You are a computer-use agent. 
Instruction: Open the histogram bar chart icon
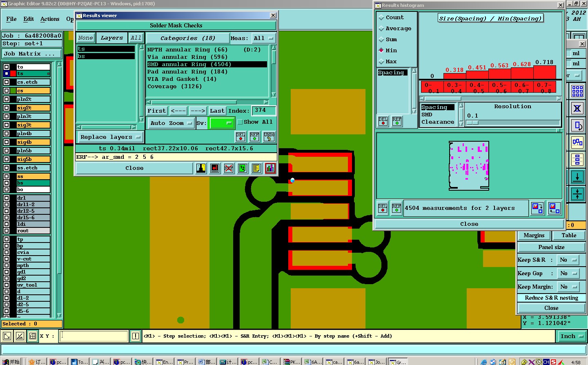click(270, 168)
